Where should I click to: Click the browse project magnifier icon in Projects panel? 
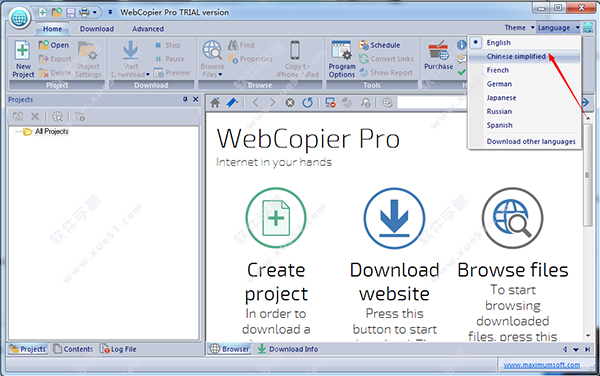(x=57, y=116)
